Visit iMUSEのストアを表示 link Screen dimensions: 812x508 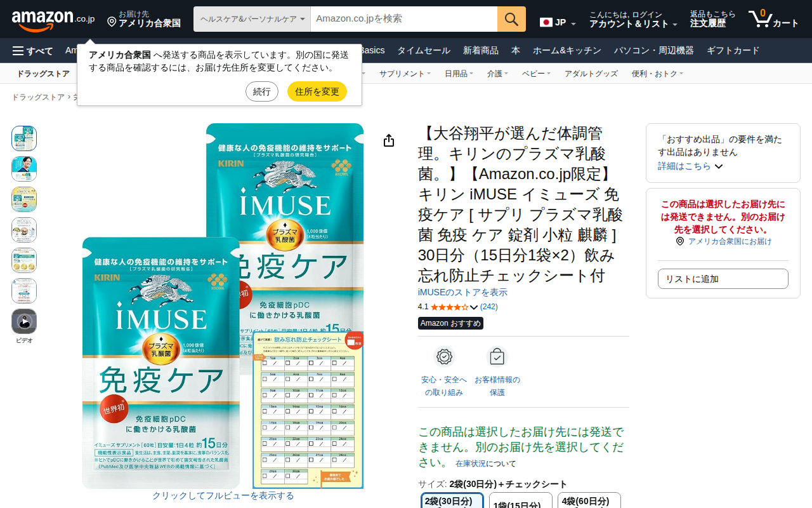point(462,292)
